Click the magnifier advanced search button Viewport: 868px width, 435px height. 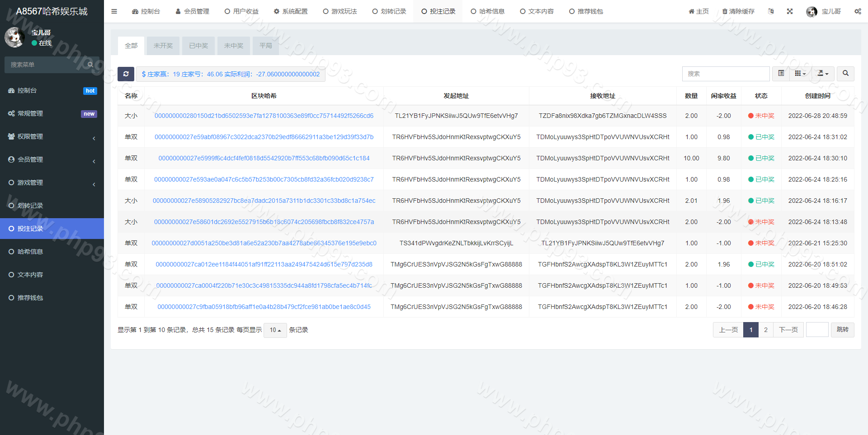pyautogui.click(x=845, y=74)
